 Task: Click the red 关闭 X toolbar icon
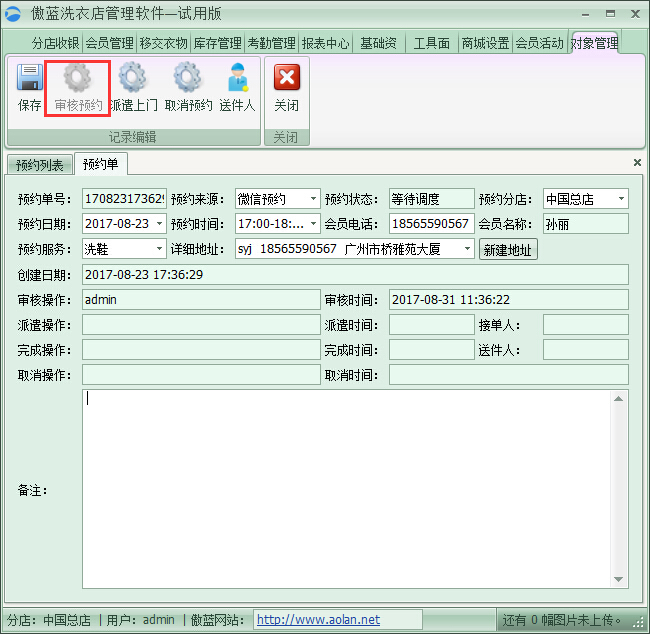pyautogui.click(x=287, y=78)
